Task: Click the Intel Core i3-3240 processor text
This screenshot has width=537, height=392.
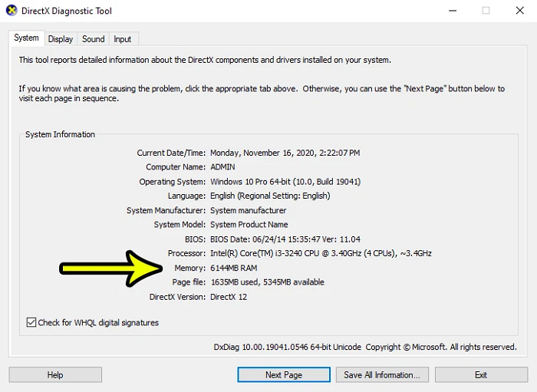Action: (321, 253)
